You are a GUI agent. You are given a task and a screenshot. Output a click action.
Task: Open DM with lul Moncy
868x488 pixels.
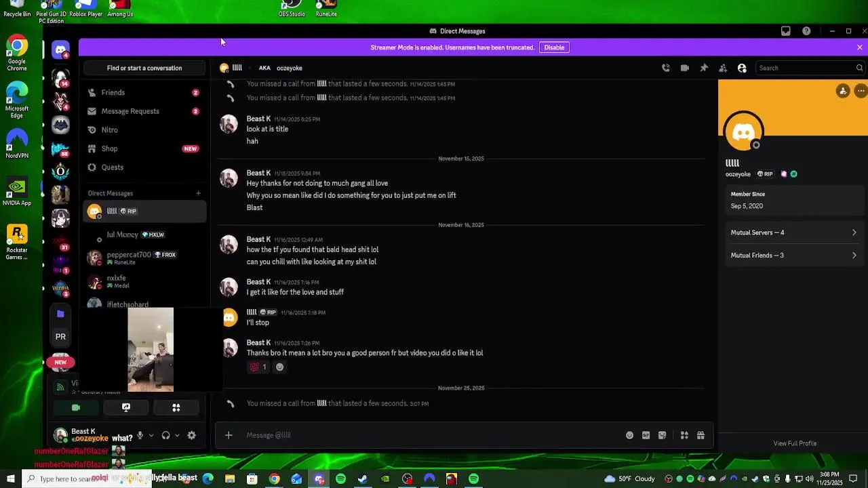point(144,235)
